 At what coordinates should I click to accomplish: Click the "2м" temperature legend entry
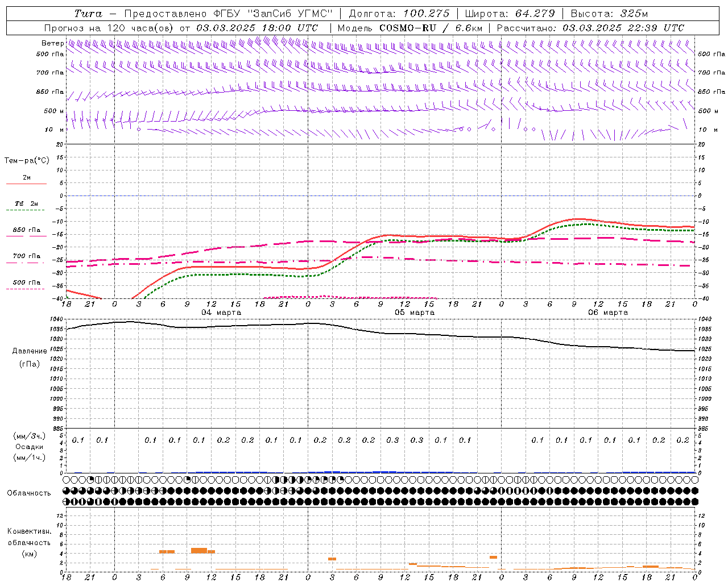pos(27,178)
